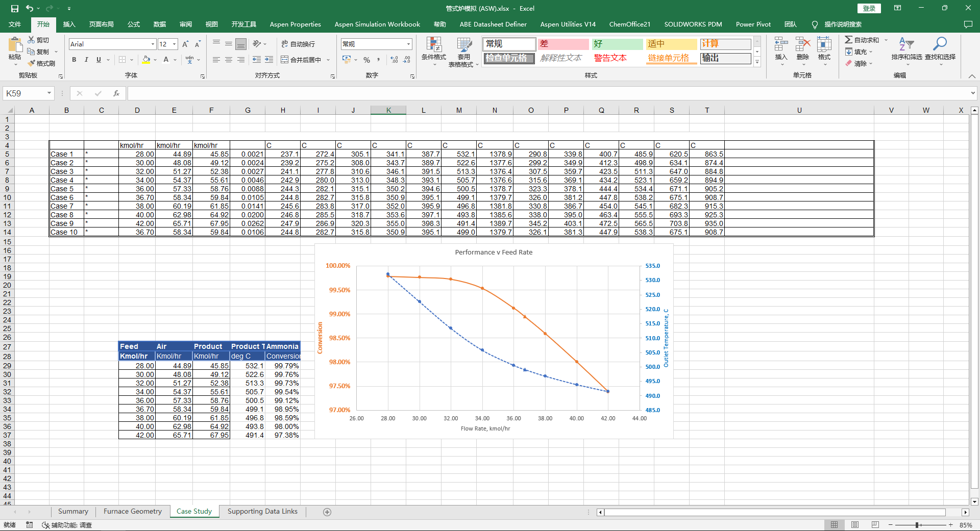Click the Increase Decimal icon
Image resolution: width=980 pixels, height=531 pixels.
point(394,60)
